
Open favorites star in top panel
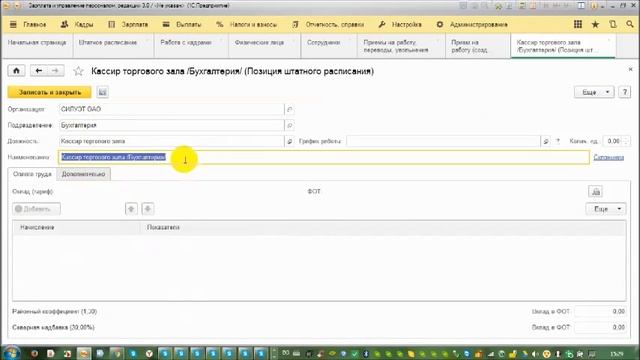point(596,24)
